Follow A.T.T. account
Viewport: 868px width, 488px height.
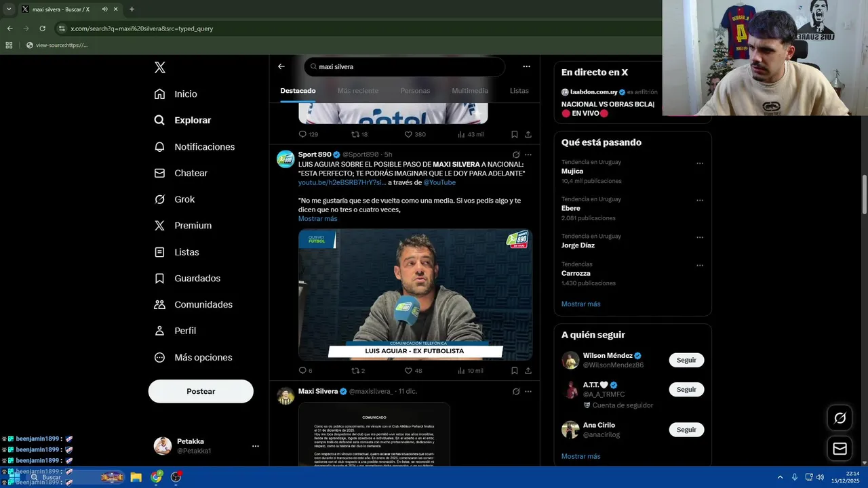(686, 389)
